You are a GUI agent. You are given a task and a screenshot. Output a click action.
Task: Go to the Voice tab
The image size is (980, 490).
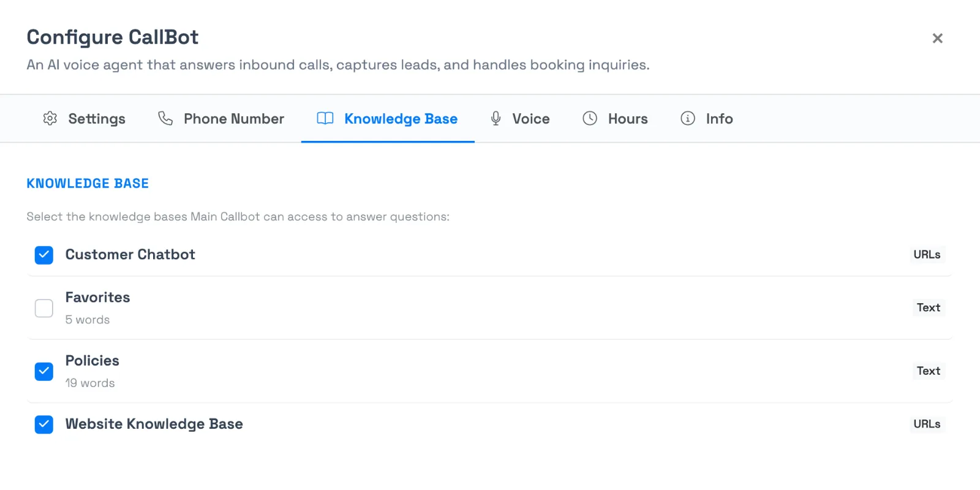[x=520, y=119]
